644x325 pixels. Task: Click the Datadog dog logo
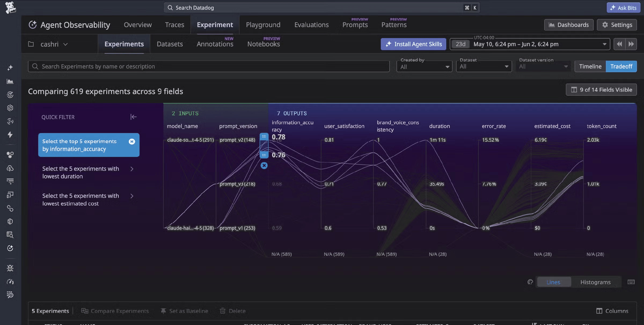coord(10,7)
